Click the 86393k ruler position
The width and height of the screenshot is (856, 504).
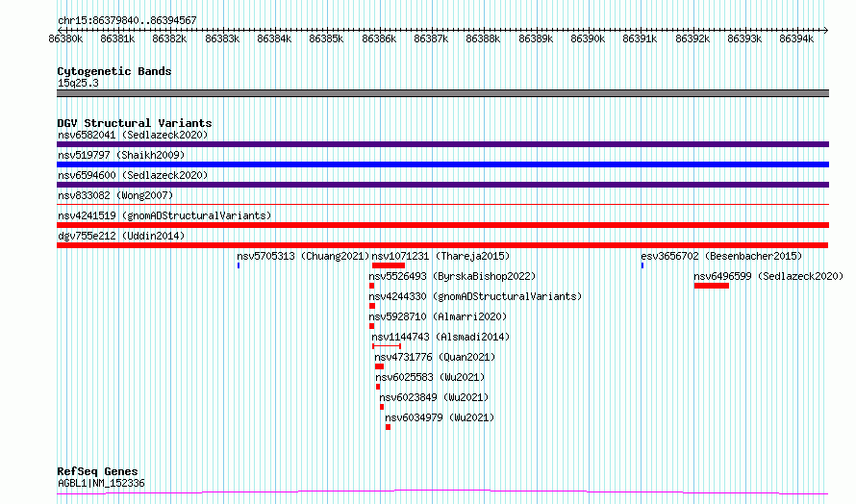(744, 38)
